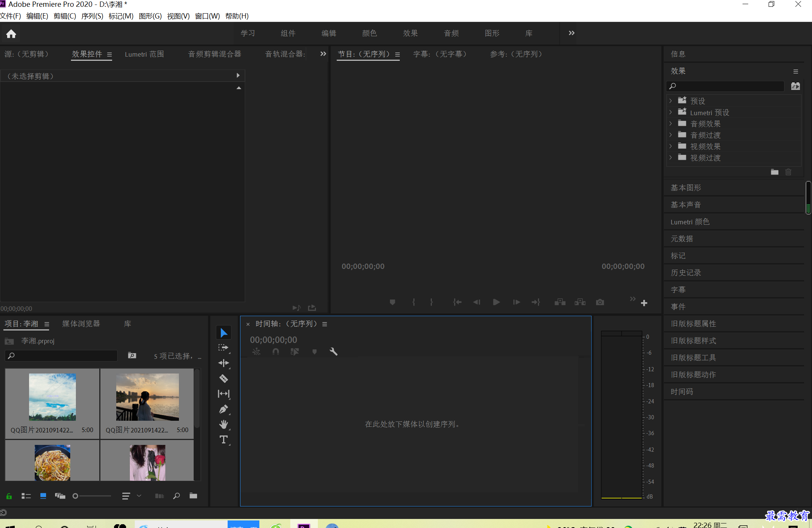Image resolution: width=812 pixels, height=528 pixels.
Task: Open the button editor plus icon
Action: coord(644,303)
